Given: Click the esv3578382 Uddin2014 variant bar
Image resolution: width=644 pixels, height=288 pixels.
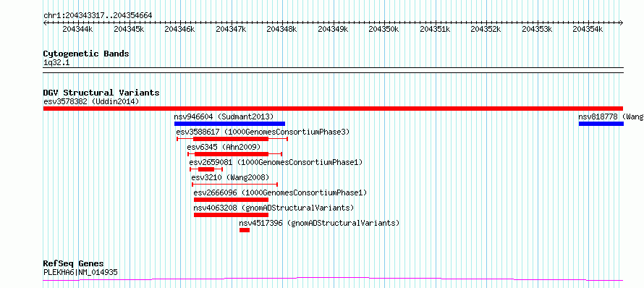Looking at the screenshot, I should tap(333, 109).
